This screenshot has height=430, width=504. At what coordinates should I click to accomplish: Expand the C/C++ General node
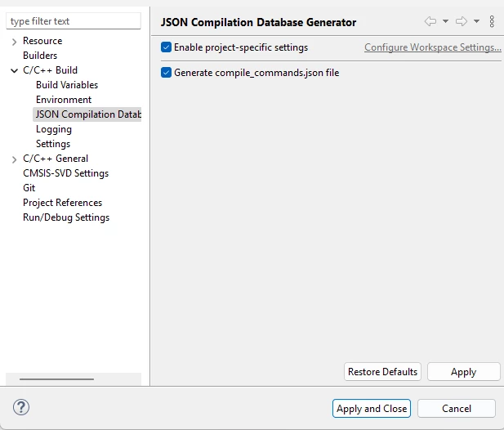click(x=14, y=159)
